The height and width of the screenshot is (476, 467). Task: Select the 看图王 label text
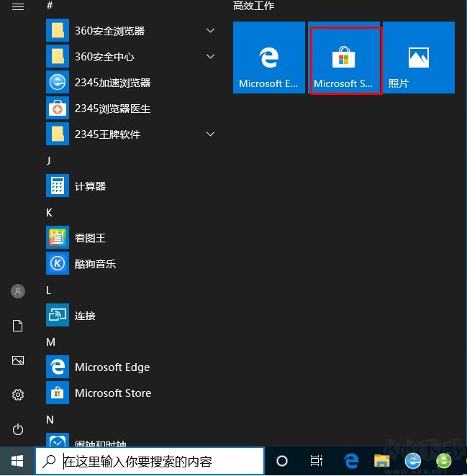(x=90, y=238)
